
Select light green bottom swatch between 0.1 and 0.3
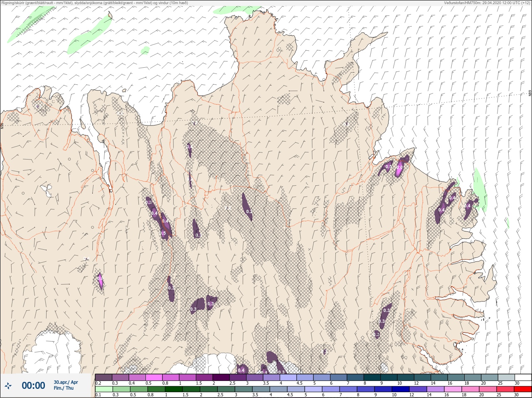click(x=104, y=389)
